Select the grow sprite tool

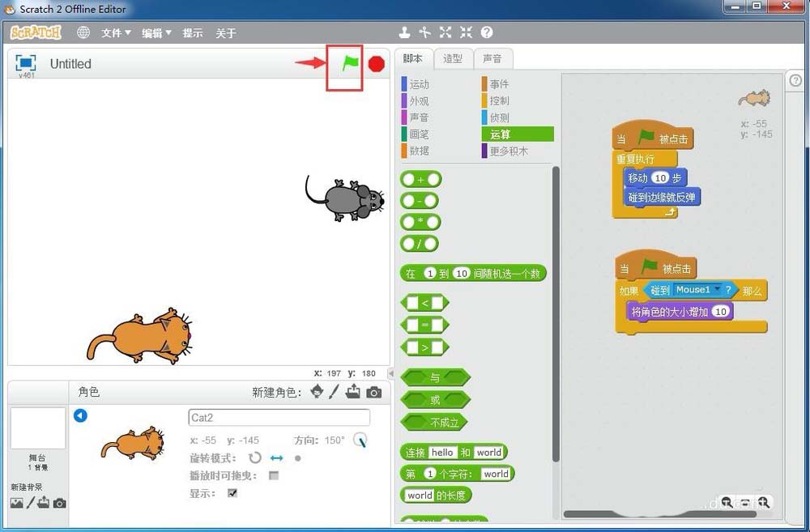[x=446, y=32]
